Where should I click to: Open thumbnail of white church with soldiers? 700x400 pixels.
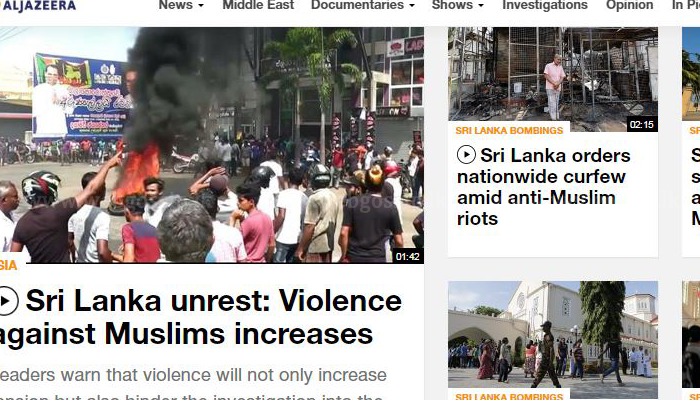coord(553,335)
